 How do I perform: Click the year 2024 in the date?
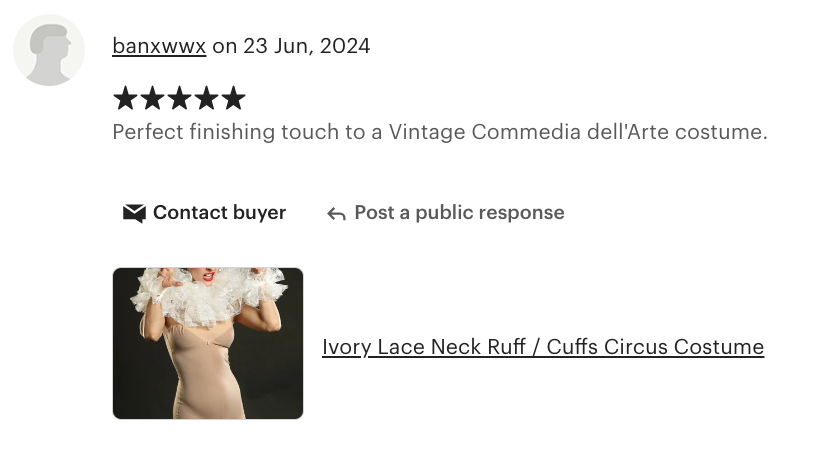pyautogui.click(x=345, y=46)
